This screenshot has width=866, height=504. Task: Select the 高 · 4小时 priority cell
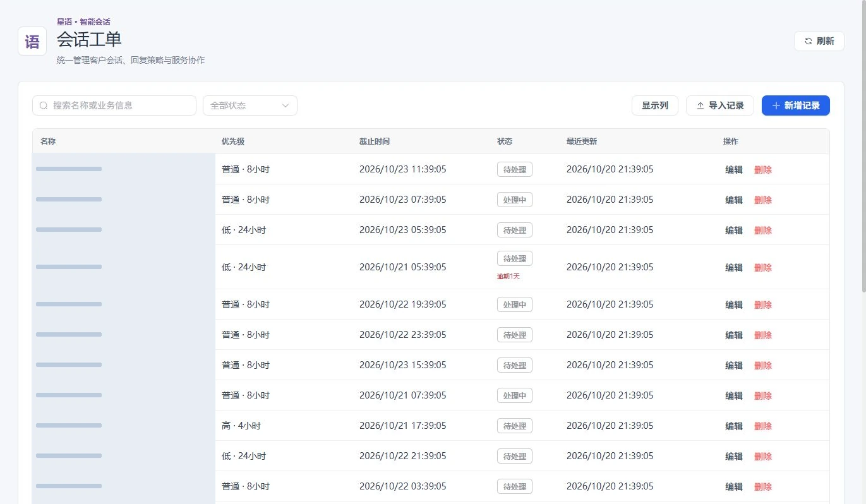click(x=241, y=426)
